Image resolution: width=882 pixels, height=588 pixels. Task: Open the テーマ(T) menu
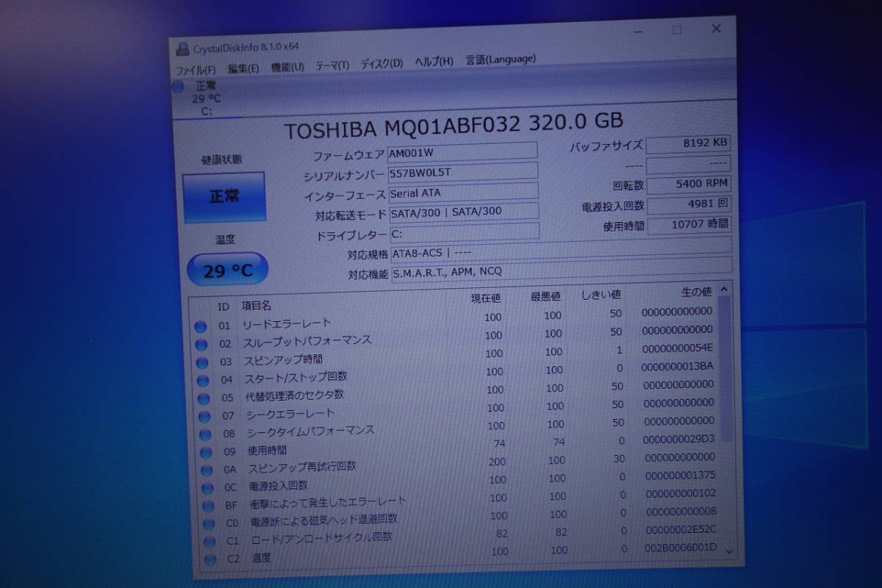point(332,65)
